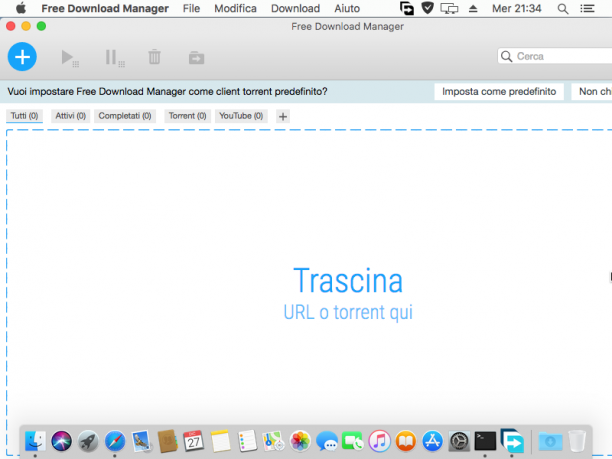The image size is (612, 459).
Task: Switch to the Completati (0) tab
Action: point(125,116)
